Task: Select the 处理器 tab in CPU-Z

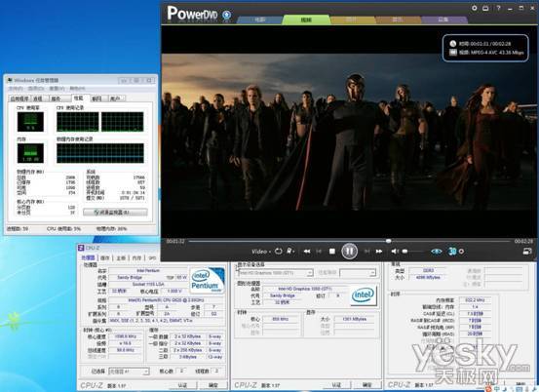Action: [88, 257]
